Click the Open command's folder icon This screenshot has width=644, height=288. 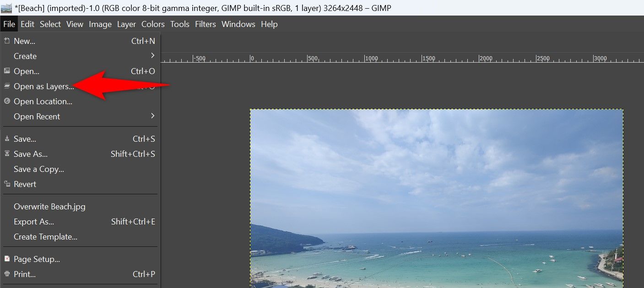point(7,71)
